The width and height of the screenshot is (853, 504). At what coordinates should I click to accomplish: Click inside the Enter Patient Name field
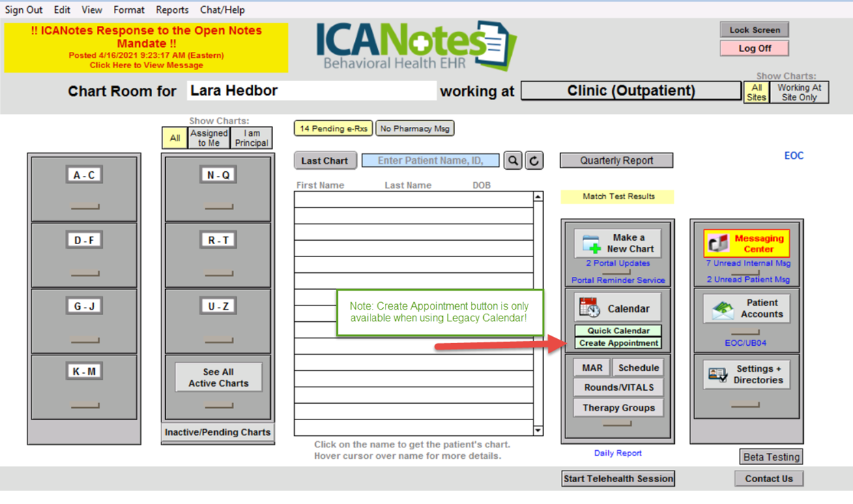tap(431, 160)
